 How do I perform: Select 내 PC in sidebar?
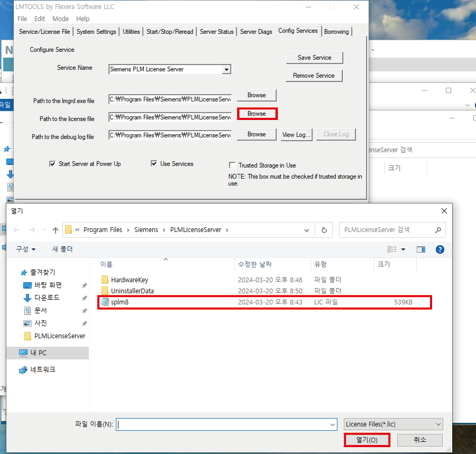[x=48, y=353]
